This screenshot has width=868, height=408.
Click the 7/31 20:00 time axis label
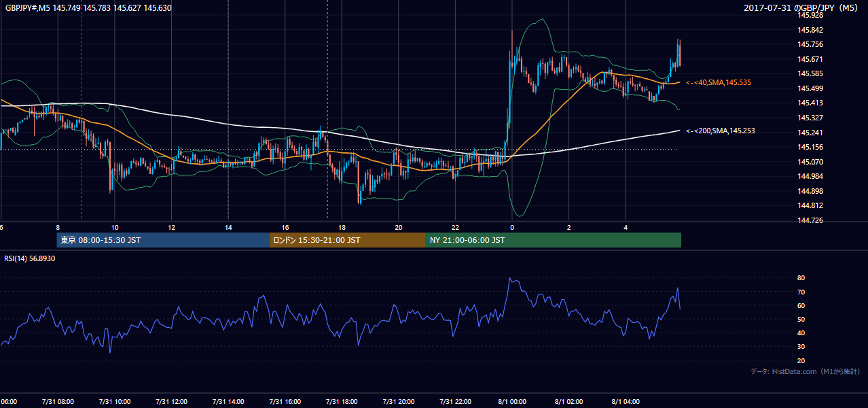(x=399, y=402)
